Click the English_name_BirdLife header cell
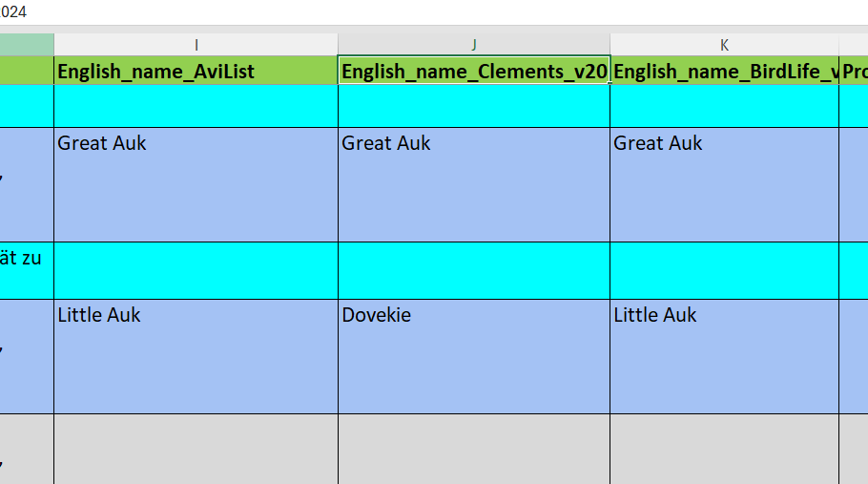Screen dimensions: 868x484 click(x=724, y=72)
